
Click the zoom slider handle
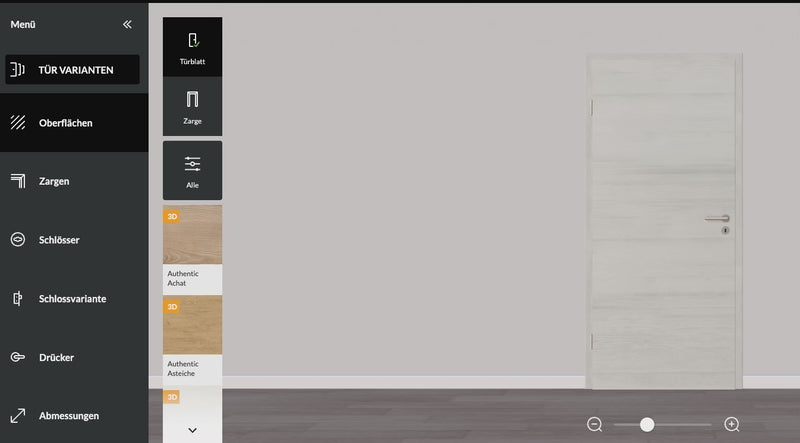tap(647, 425)
